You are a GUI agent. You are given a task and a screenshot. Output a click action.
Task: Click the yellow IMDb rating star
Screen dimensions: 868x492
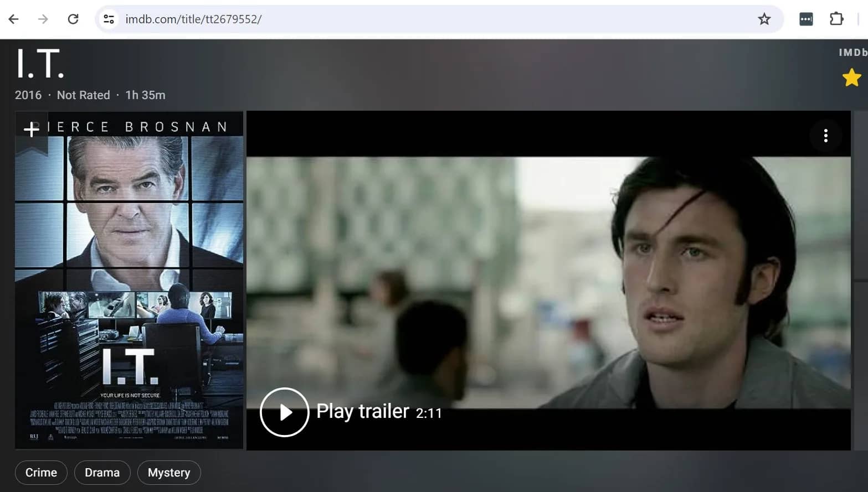click(x=851, y=77)
